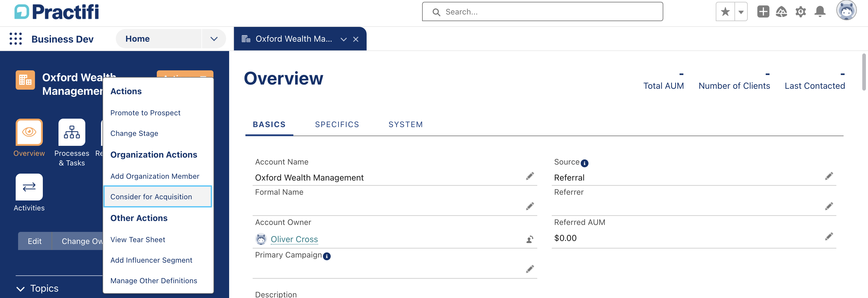The height and width of the screenshot is (298, 868).
Task: Open the Home navigation dropdown chevron
Action: [214, 39]
